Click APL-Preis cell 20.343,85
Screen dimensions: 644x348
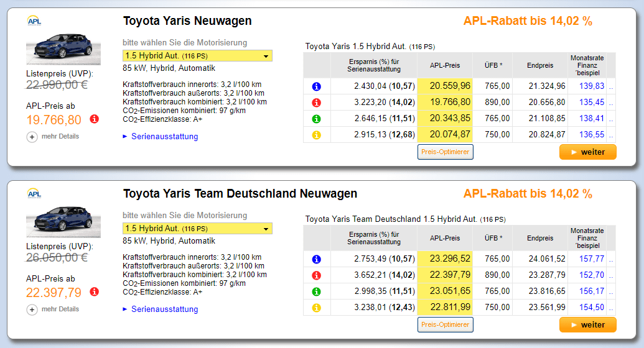446,118
